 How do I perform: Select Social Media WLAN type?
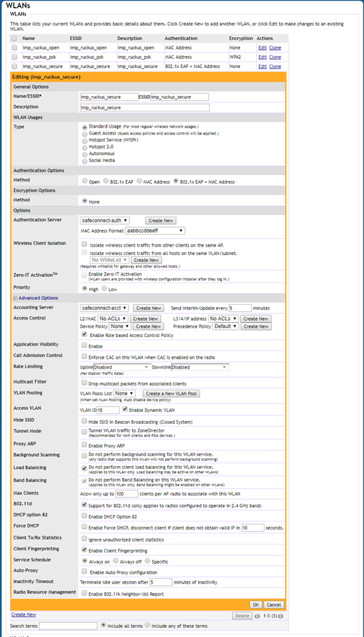[x=85, y=161]
